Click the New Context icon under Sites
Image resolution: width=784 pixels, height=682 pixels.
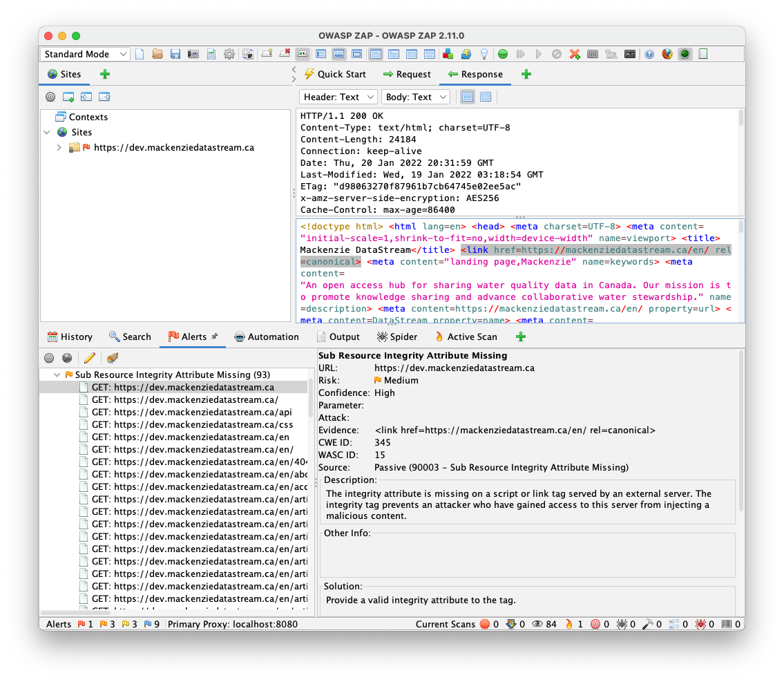(x=68, y=97)
